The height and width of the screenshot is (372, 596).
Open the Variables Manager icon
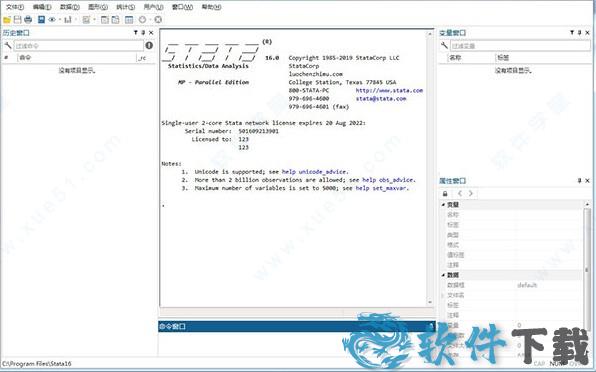129,19
